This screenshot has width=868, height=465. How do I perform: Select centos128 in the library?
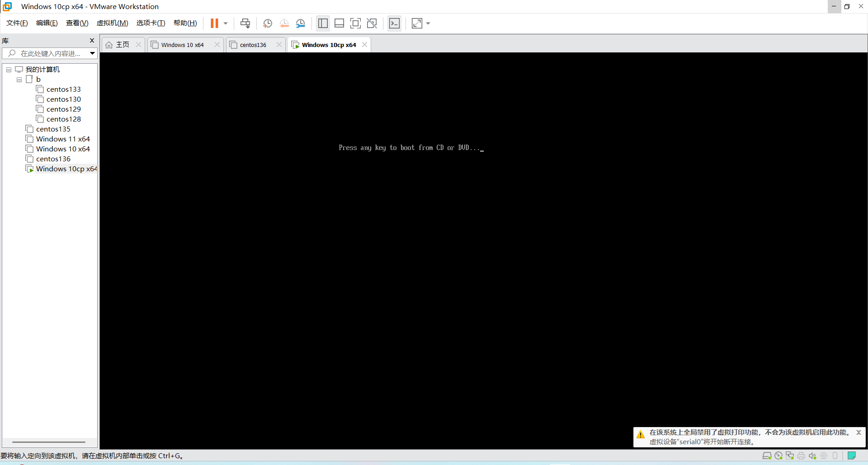pos(63,119)
